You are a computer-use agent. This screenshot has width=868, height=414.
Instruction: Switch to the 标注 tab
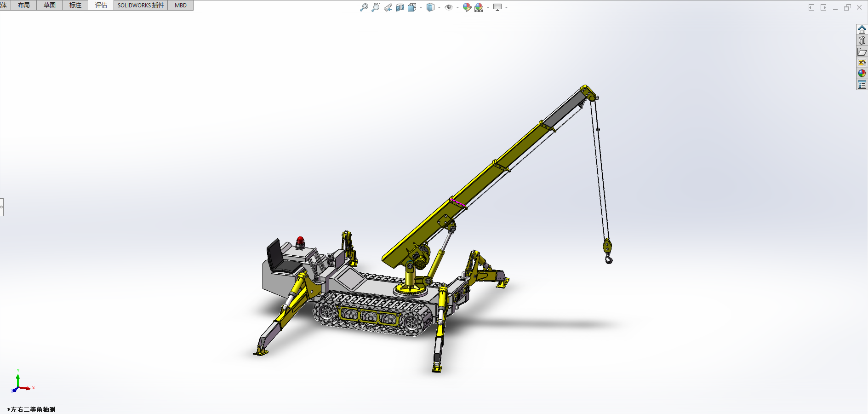tap(75, 5)
